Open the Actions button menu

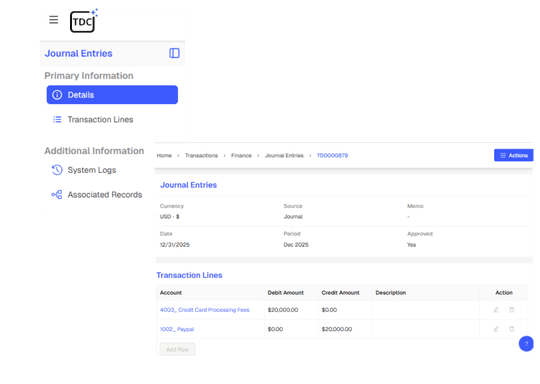(513, 155)
